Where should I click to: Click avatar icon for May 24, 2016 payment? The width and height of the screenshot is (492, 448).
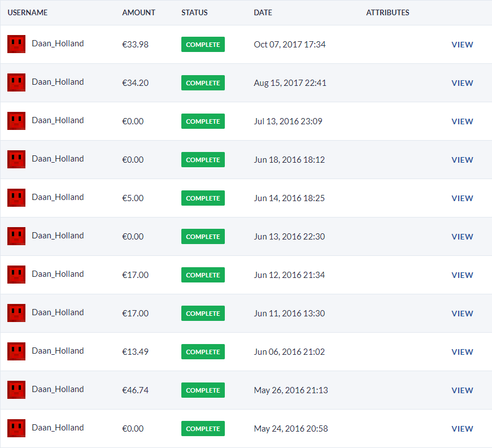pos(16,428)
